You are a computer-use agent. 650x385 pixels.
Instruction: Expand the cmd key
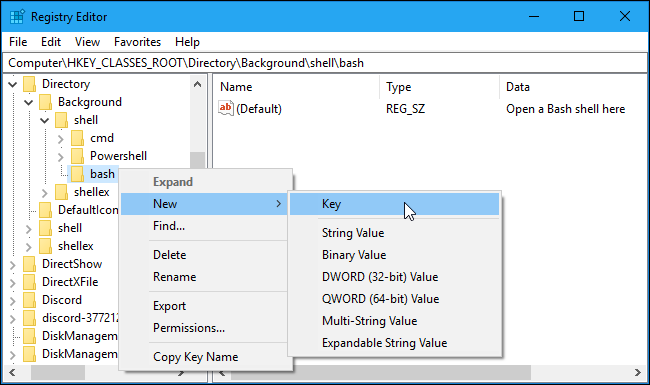[61, 139]
